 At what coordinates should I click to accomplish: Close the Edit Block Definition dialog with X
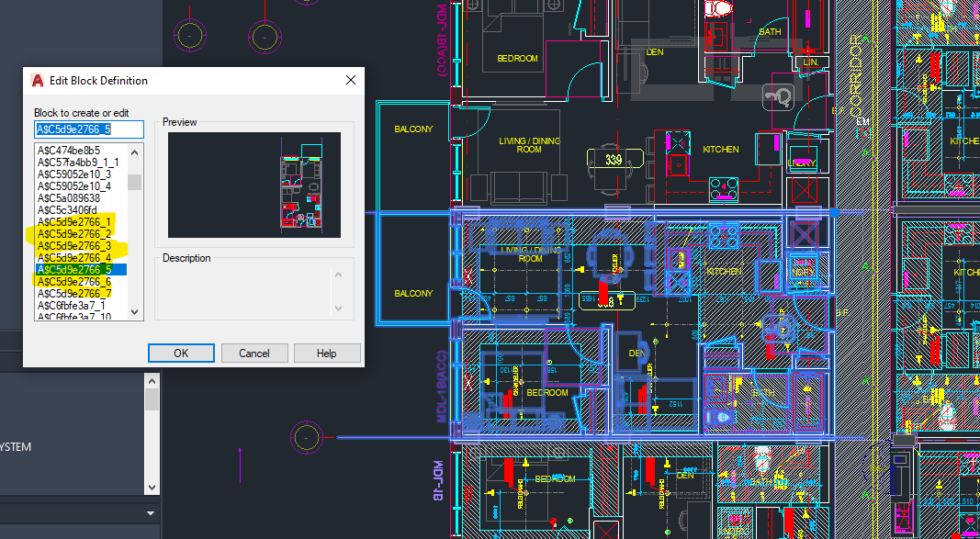point(350,80)
